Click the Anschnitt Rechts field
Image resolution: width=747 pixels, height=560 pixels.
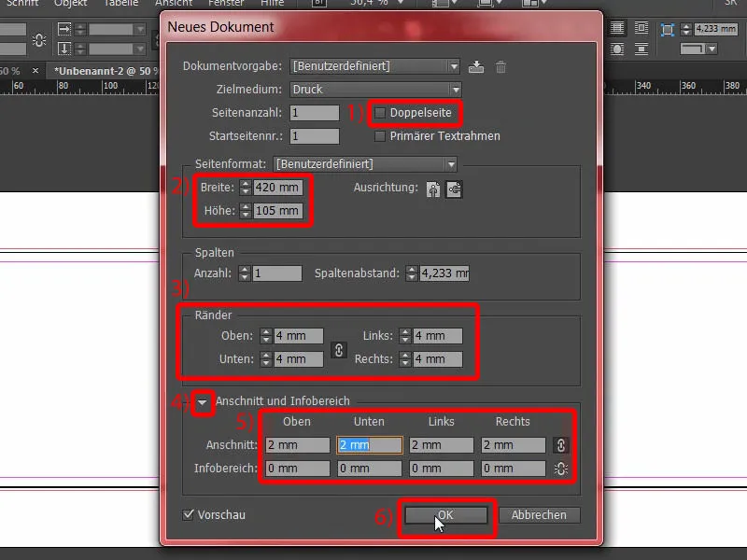click(514, 445)
